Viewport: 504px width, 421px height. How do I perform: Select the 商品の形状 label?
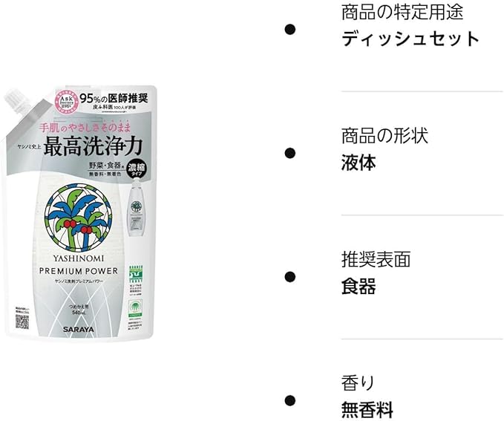click(384, 135)
